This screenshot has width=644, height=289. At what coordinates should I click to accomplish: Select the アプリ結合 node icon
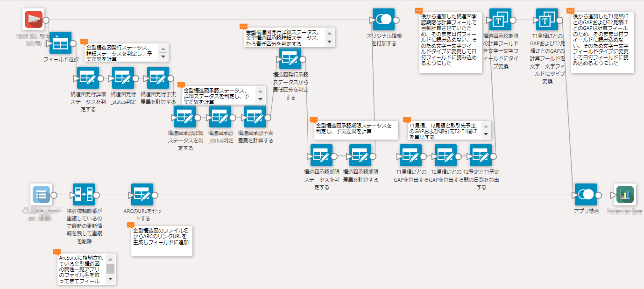[x=586, y=195]
